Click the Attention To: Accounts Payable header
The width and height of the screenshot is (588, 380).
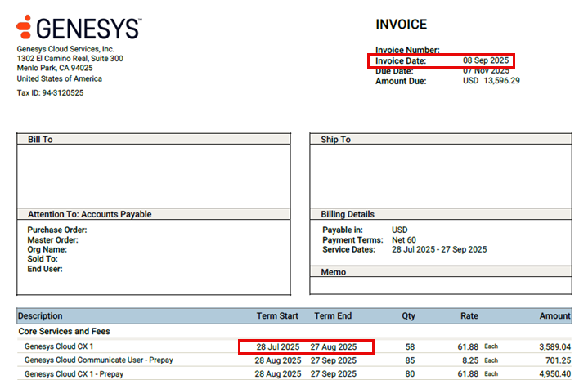click(89, 214)
